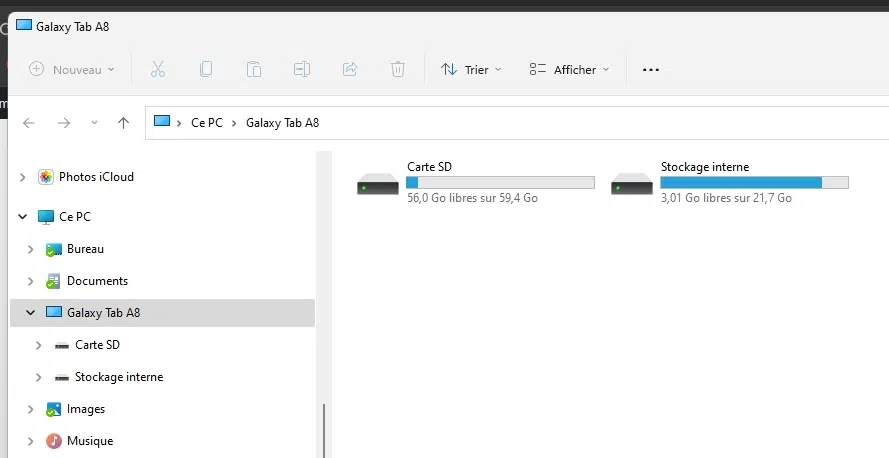Expand the Bureau tree node
Image resolution: width=889 pixels, height=458 pixels.
coord(31,249)
